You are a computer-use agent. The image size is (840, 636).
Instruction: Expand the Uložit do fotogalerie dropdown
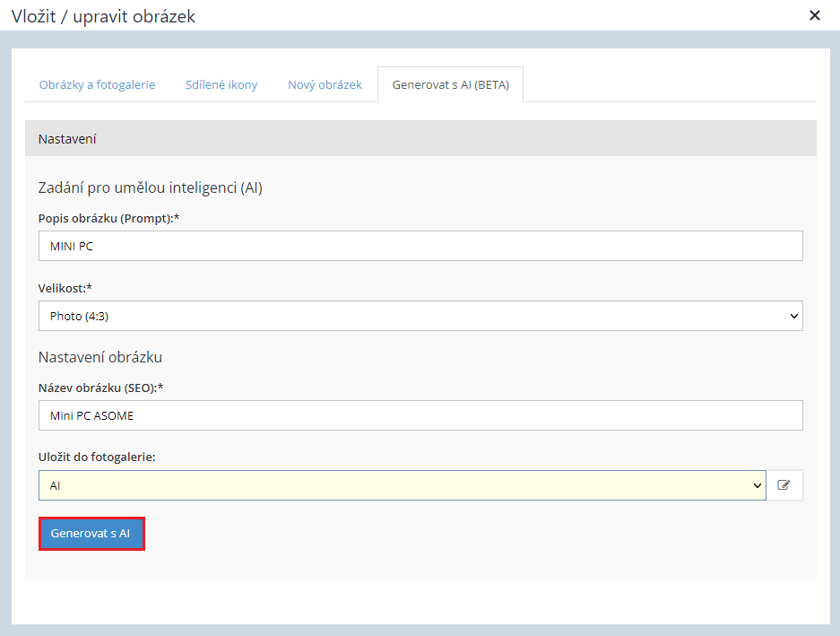click(x=402, y=485)
